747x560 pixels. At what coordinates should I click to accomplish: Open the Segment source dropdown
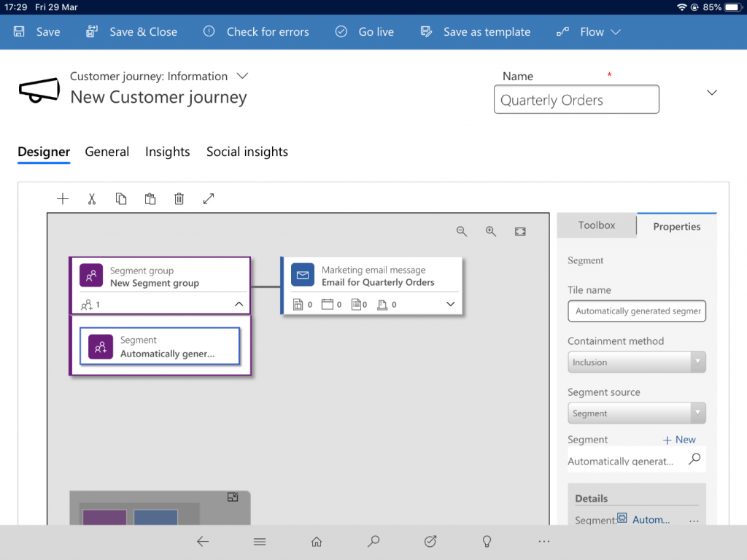(636, 413)
